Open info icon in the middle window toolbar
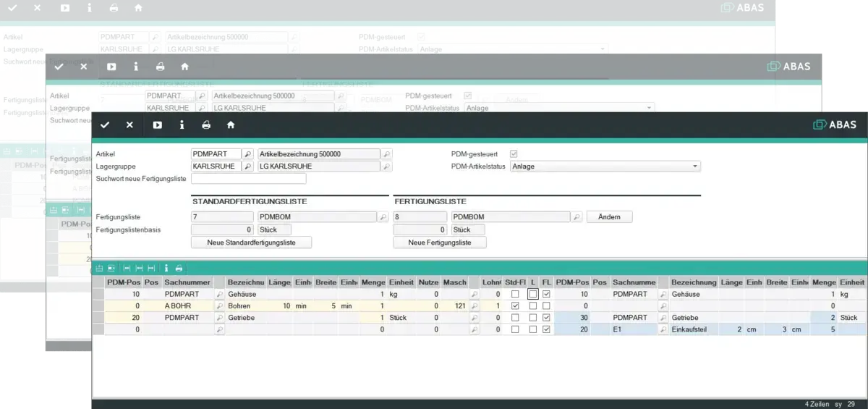Screen dimensions: 868x409 pos(135,66)
